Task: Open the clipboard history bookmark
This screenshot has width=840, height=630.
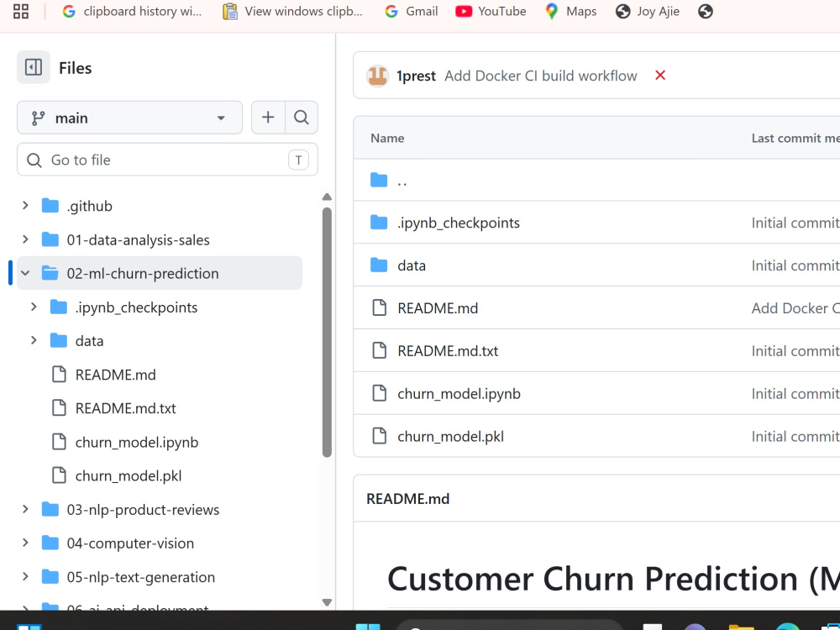Action: tap(132, 11)
